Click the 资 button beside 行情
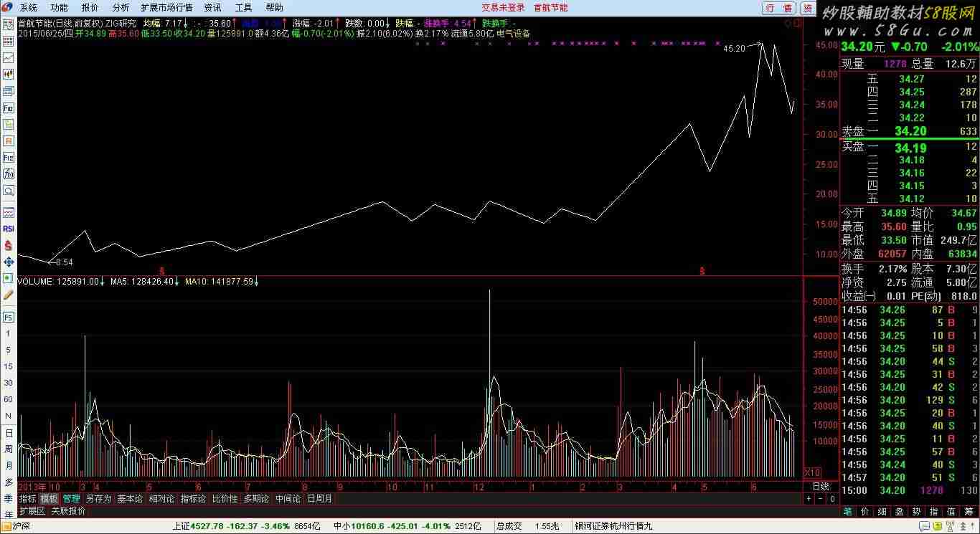This screenshot has height=534, width=980. [x=807, y=8]
